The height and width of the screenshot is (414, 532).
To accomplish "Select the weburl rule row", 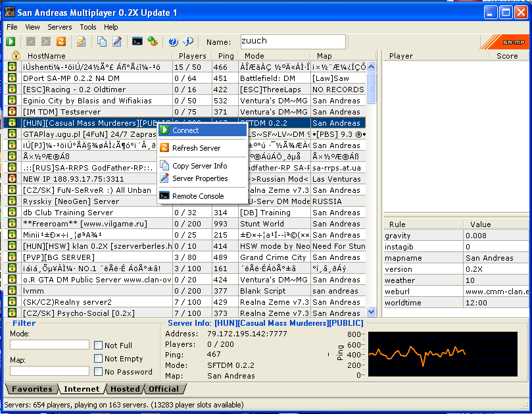I will (x=456, y=292).
